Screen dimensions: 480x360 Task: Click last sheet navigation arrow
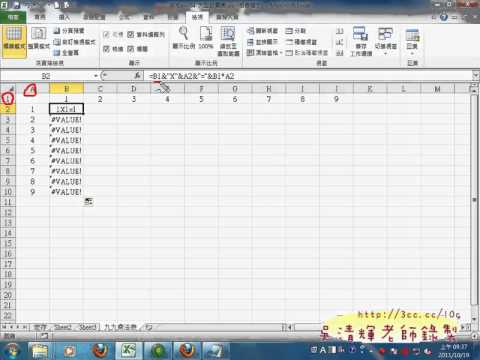pos(24,327)
